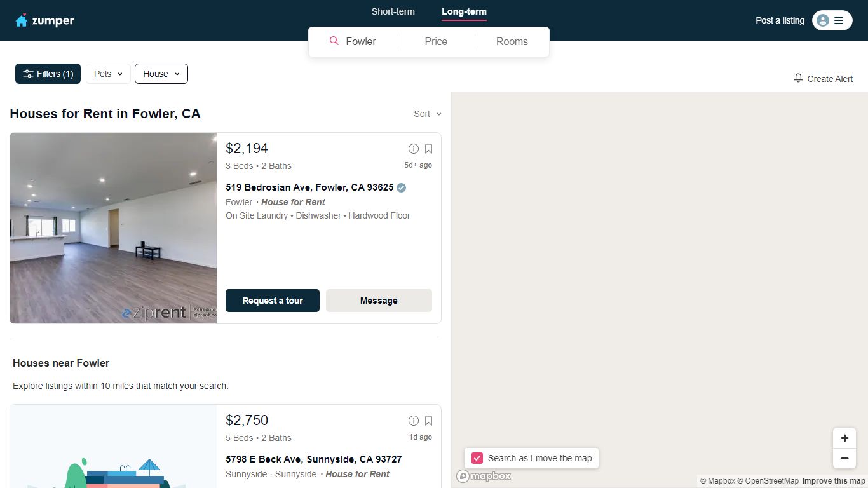Click the Create Alert bell icon

[798, 78]
